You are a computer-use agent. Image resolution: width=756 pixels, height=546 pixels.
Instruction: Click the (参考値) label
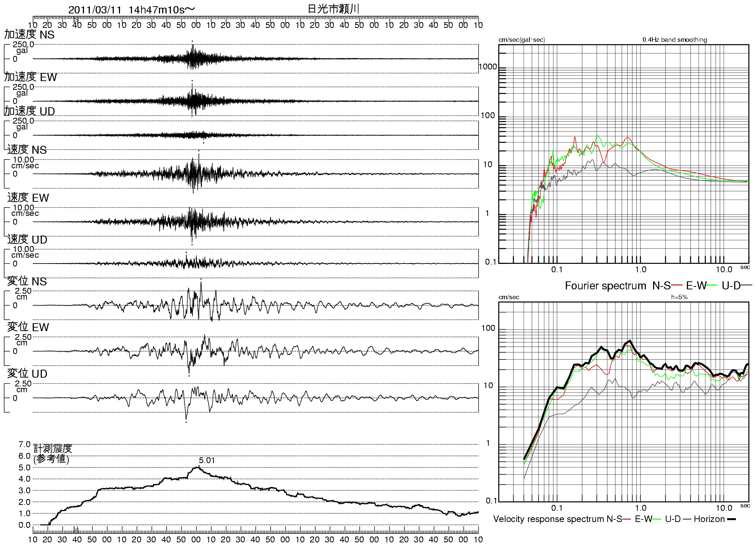tap(51, 459)
